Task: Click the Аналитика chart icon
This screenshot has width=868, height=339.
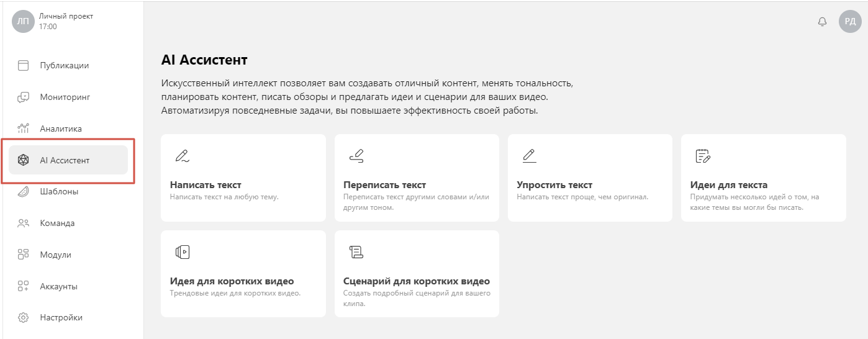Action: point(23,129)
